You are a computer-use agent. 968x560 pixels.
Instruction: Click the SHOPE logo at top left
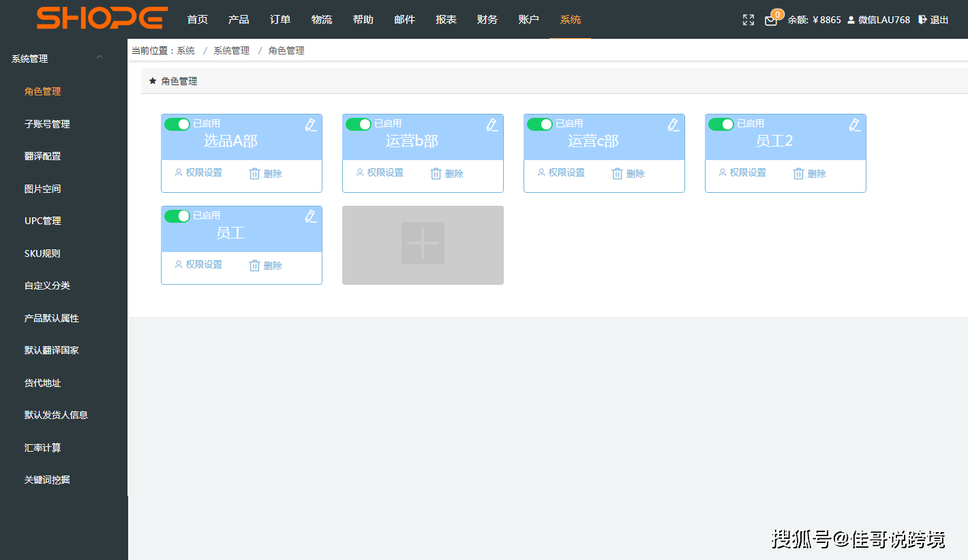101,18
